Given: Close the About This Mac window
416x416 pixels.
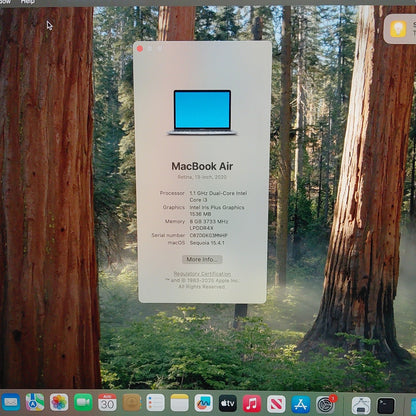Looking at the screenshot, I should pos(140,49).
